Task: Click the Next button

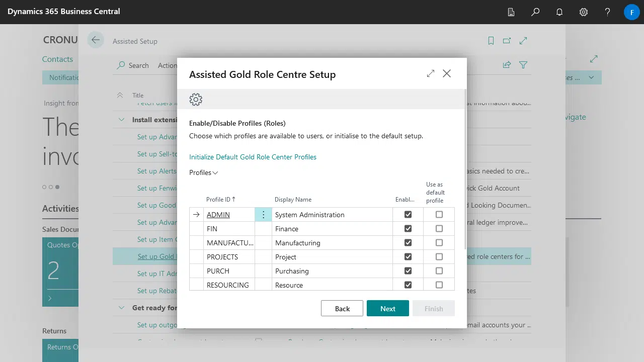Action: click(387, 309)
